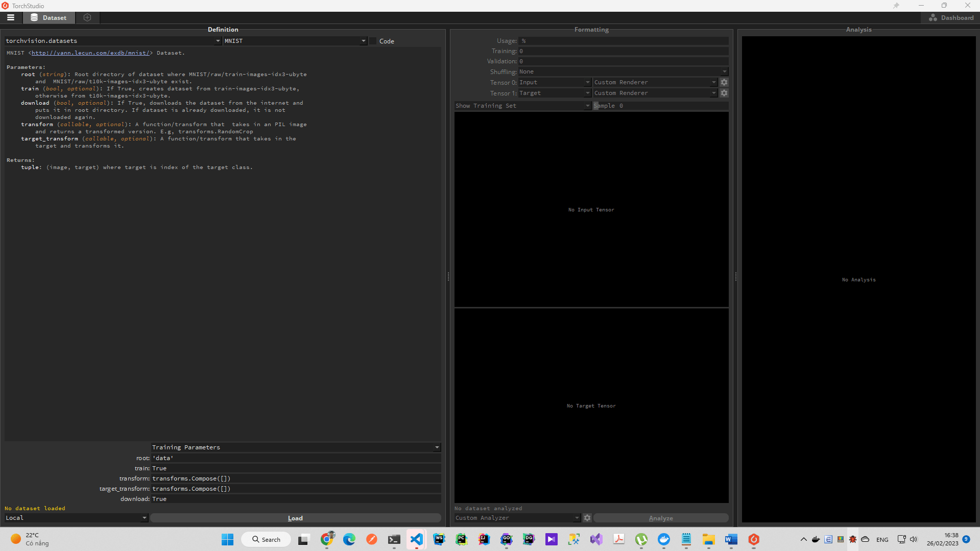Open the hamburger main menu
980x551 pixels.
pyautogui.click(x=11, y=17)
